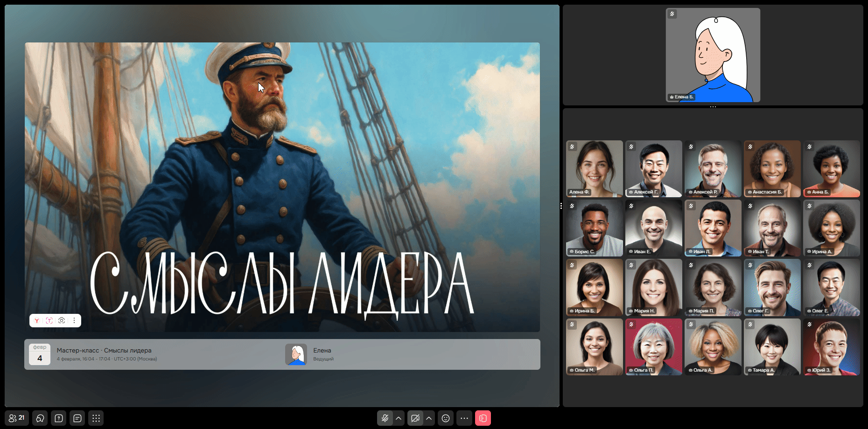Open the notes panel icon
This screenshot has width=868, height=429.
(x=77, y=418)
